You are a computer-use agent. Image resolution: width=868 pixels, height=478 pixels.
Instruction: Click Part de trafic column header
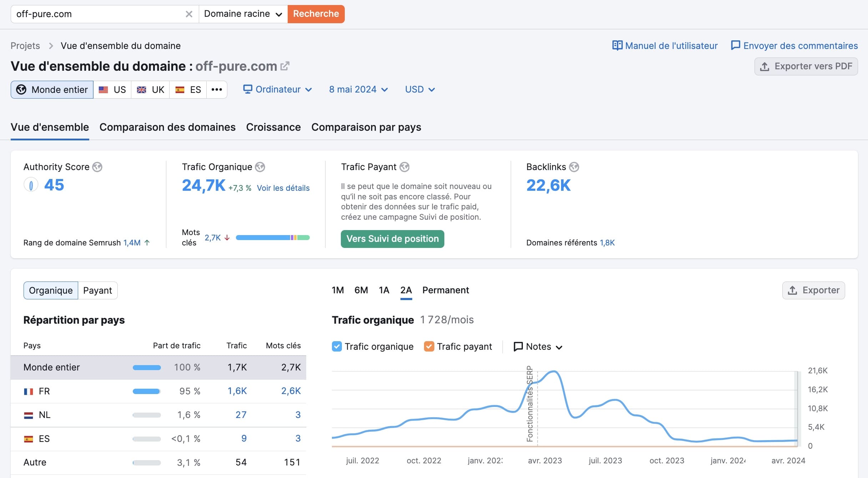click(177, 345)
